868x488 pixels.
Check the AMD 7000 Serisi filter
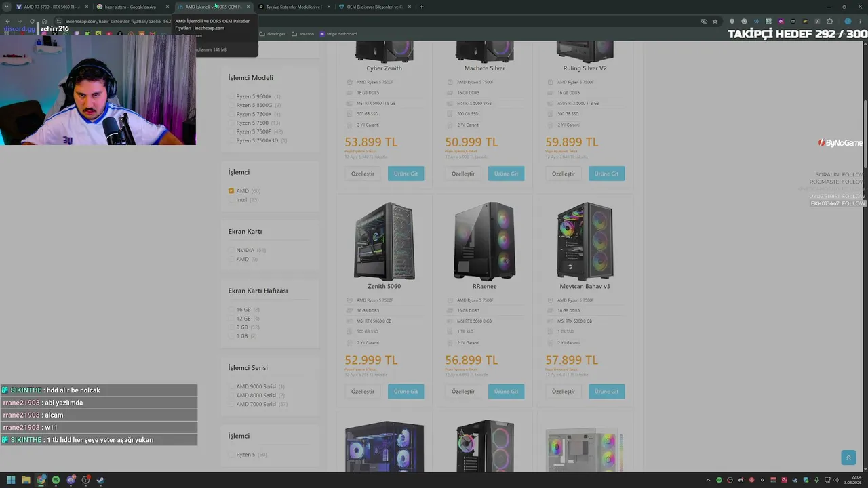point(231,405)
